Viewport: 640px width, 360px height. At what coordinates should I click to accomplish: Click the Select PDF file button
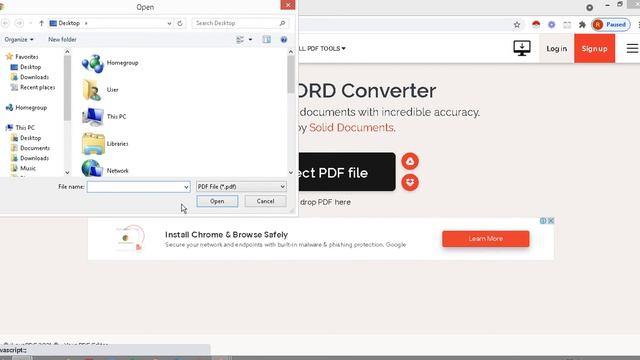click(x=347, y=172)
